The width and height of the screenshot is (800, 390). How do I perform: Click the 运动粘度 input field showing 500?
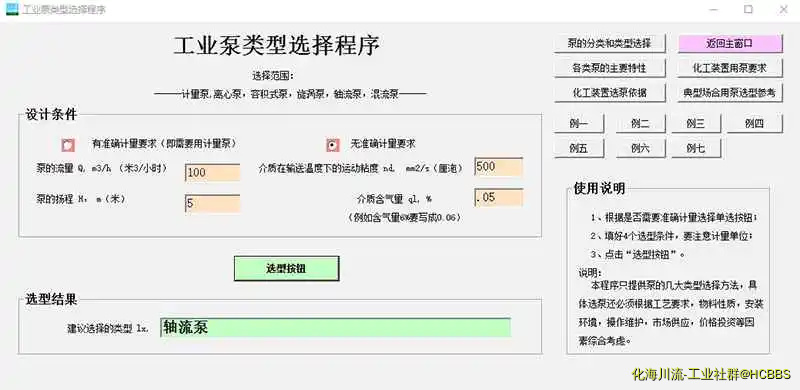pyautogui.click(x=498, y=166)
